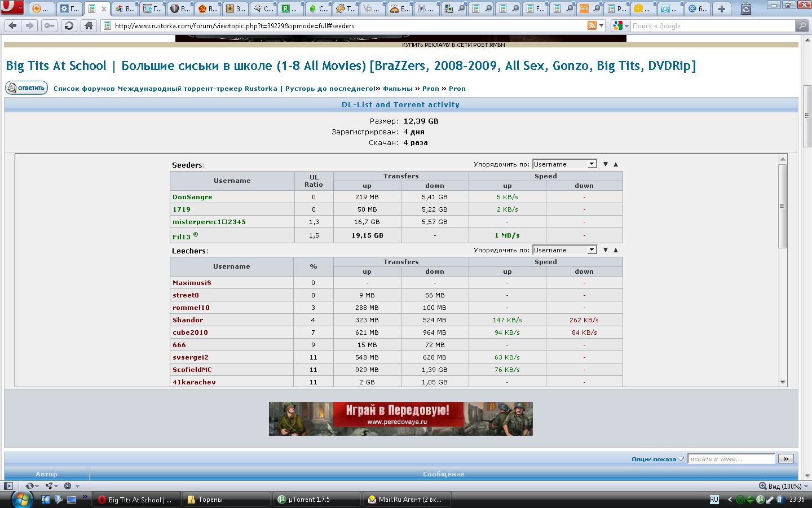Sort Seeders list ascending with up arrow
Screen dimensions: 812x508
click(x=616, y=164)
